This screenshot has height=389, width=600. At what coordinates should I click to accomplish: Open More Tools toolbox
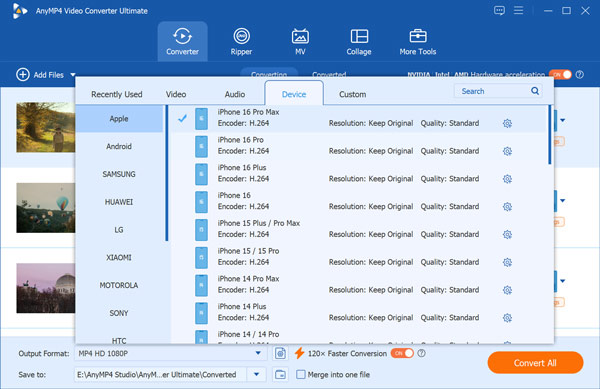[x=417, y=41]
